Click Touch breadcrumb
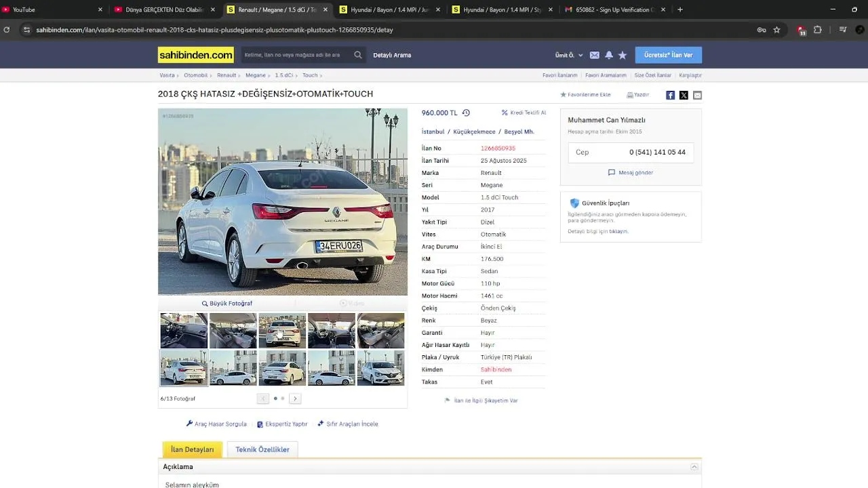This screenshot has height=488, width=868. click(310, 75)
